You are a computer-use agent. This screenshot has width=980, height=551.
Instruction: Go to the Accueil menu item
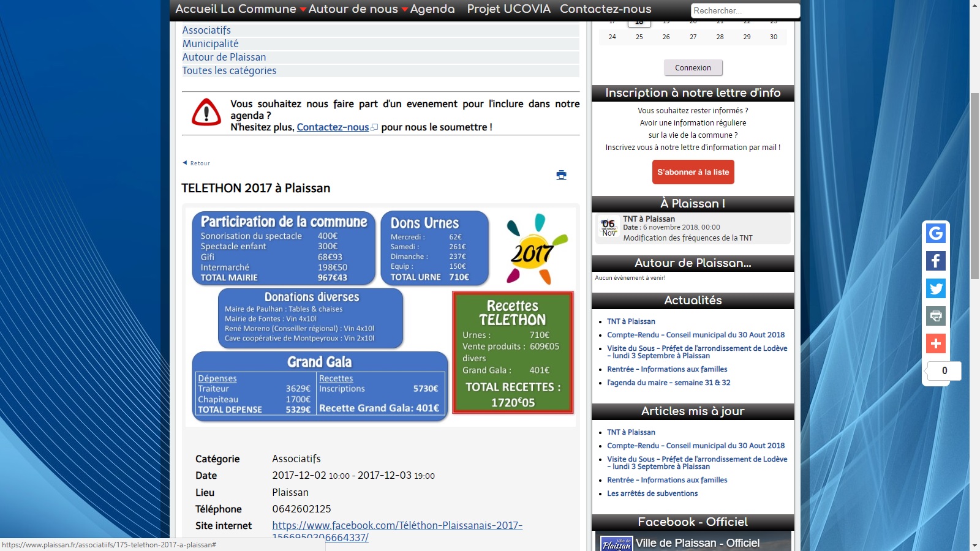point(196,9)
